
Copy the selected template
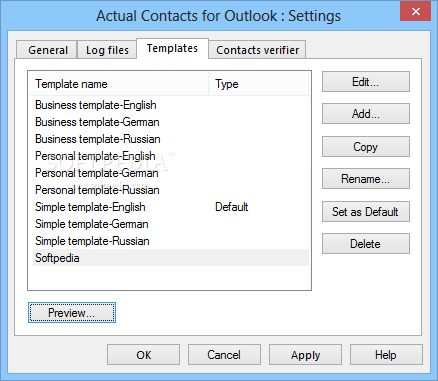(366, 147)
